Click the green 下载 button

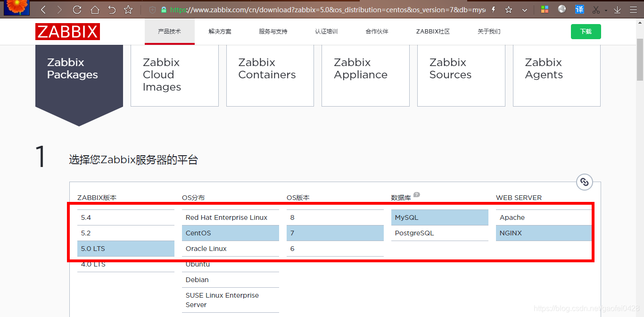pyautogui.click(x=586, y=32)
